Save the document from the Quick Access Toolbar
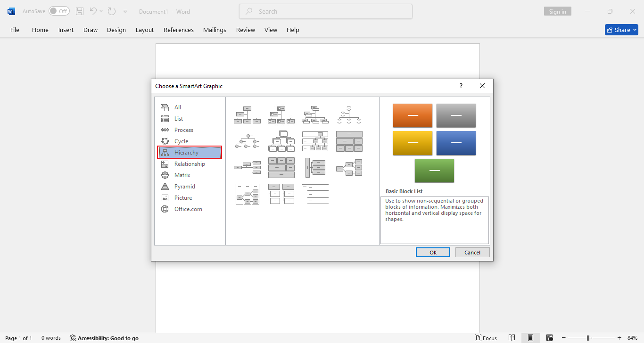Viewport: 644px width, 343px height. click(x=79, y=11)
